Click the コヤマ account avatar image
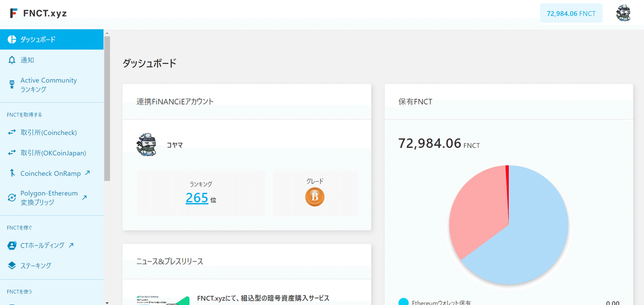The height and width of the screenshot is (305, 644). pyautogui.click(x=146, y=145)
